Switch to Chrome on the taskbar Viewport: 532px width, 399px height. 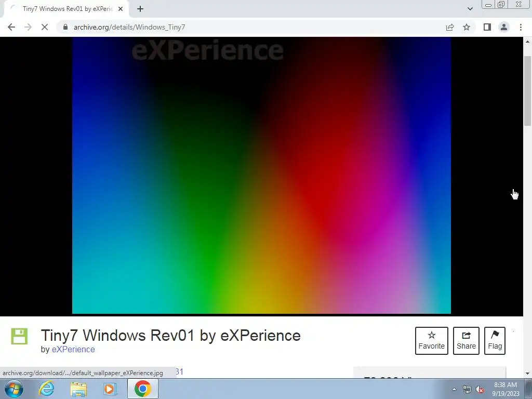click(143, 389)
